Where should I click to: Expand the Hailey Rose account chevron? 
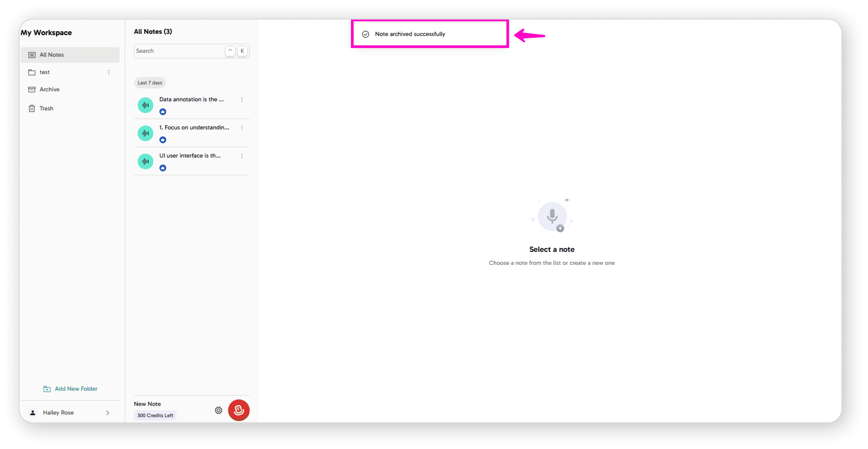click(108, 413)
